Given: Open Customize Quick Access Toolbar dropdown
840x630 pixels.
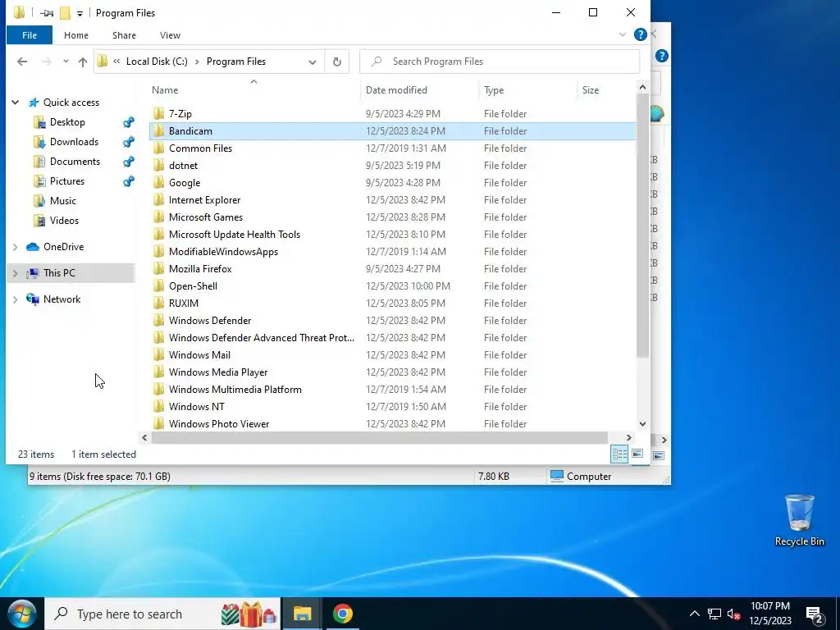Looking at the screenshot, I should pyautogui.click(x=80, y=13).
